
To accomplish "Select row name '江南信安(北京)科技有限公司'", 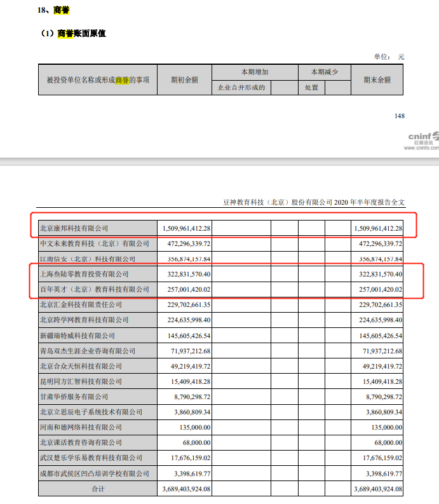I will tap(88, 259).
